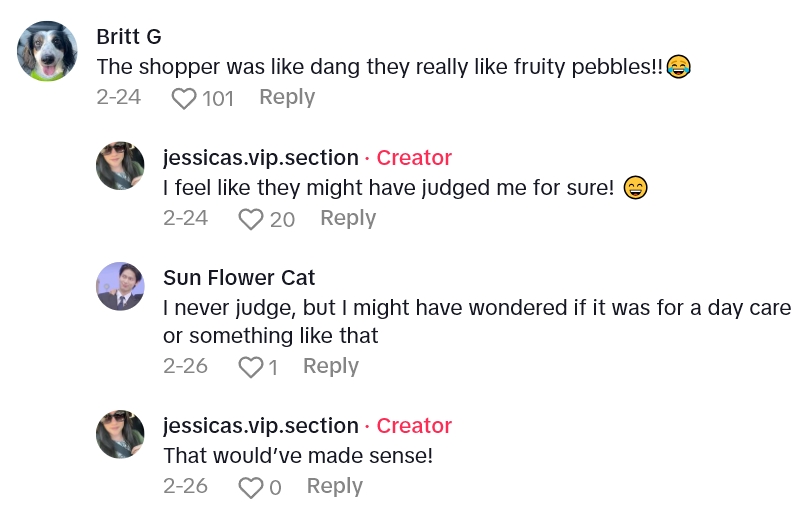
Task: Like Britt G's fruity pebbles comment
Action: [183, 98]
